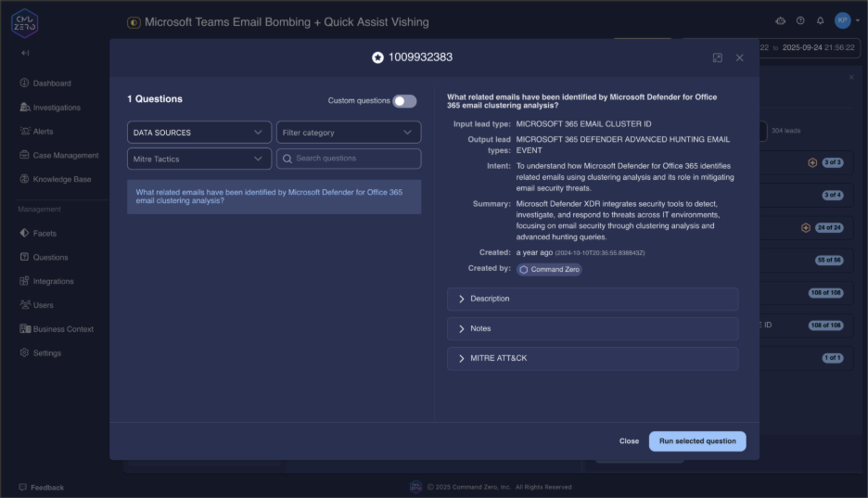Screen dimensions: 868x498
Task: Open the Filter category dropdown
Action: (x=349, y=133)
